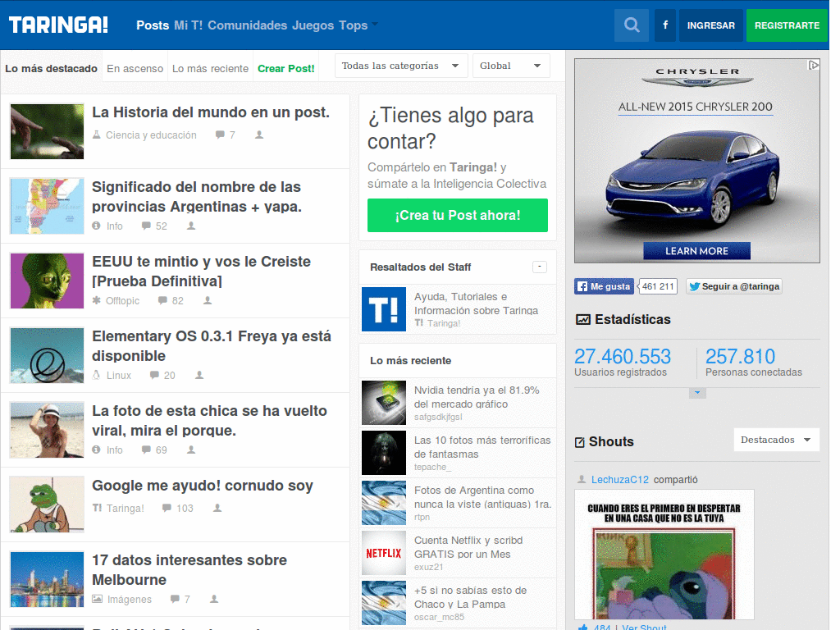
Task: Click the user icon on Significado del nombre post
Action: (191, 226)
